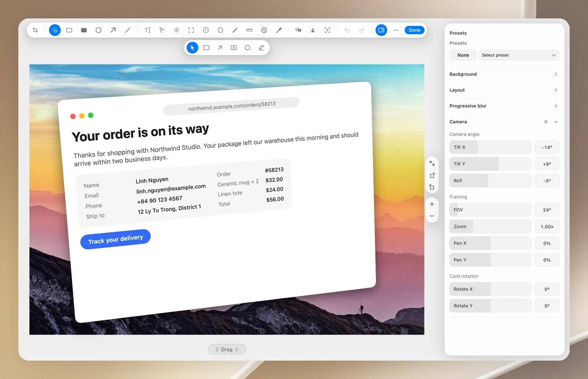Click the northwind.example.com address bar
This screenshot has width=588, height=379.
(232, 106)
